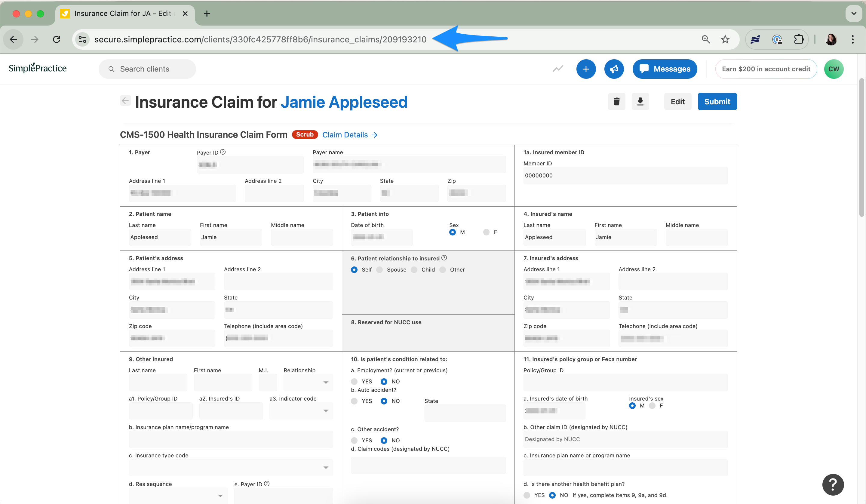866x504 pixels.
Task: Select NO for Auto accident
Action: point(384,401)
